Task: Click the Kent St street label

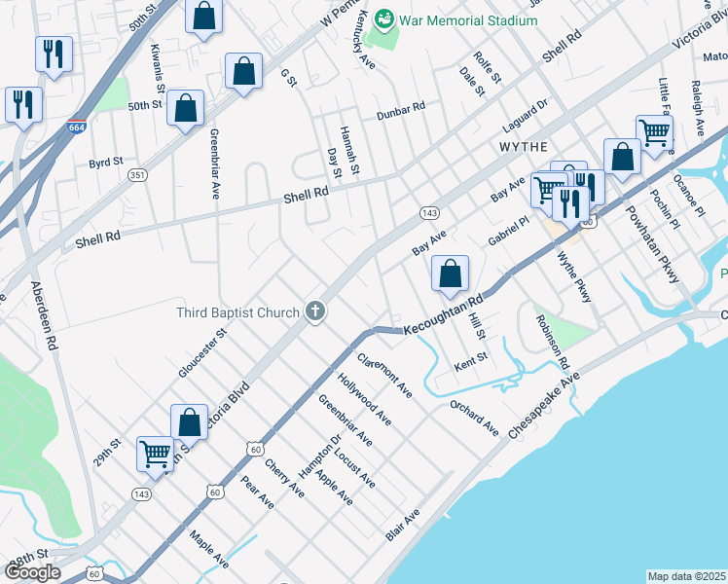Action: (x=471, y=362)
